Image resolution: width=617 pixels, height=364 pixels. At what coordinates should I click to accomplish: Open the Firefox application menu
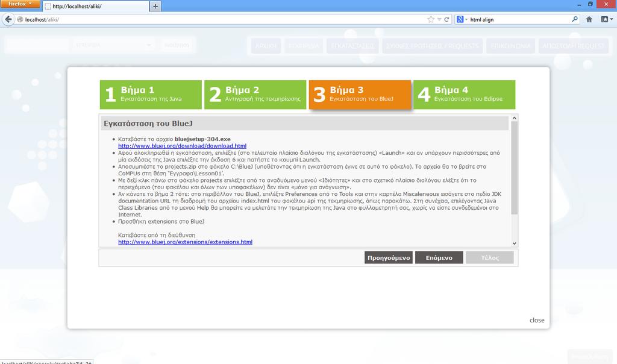20,4
